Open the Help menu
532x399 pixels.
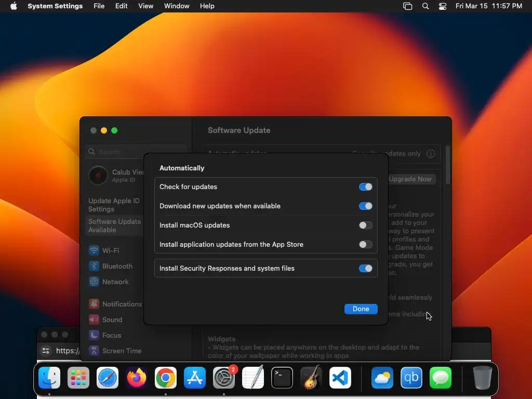(x=207, y=6)
